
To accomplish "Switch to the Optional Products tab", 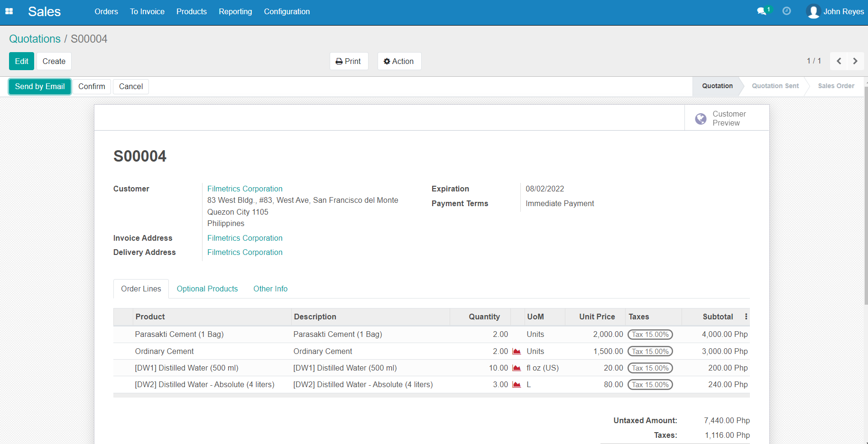I will [207, 289].
